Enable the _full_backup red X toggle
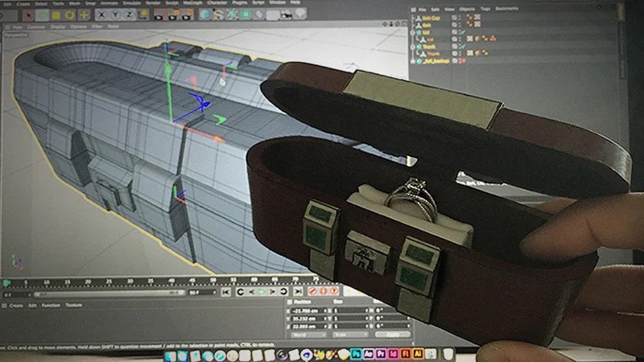Viewport: 644px width, 362px height. point(462,61)
